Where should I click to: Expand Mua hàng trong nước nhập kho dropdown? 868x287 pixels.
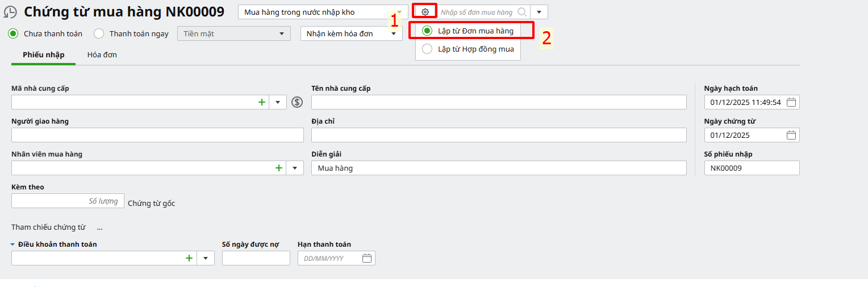click(x=399, y=12)
